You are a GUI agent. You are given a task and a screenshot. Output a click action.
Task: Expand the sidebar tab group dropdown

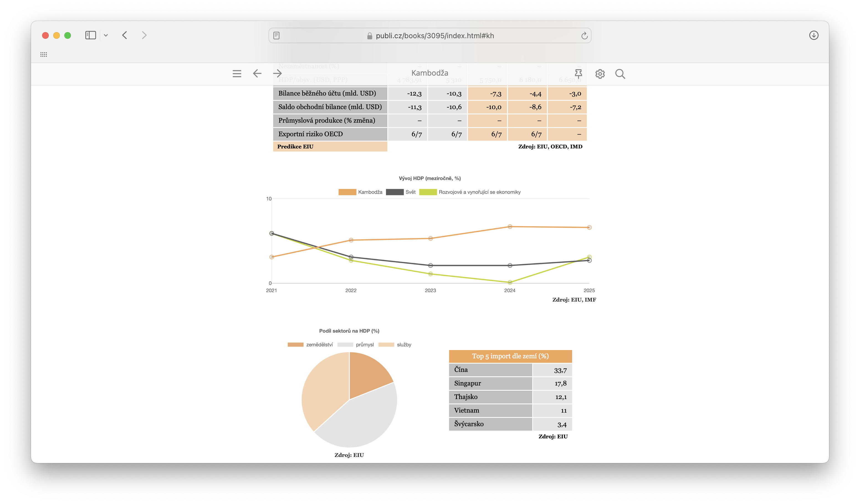[x=106, y=35]
